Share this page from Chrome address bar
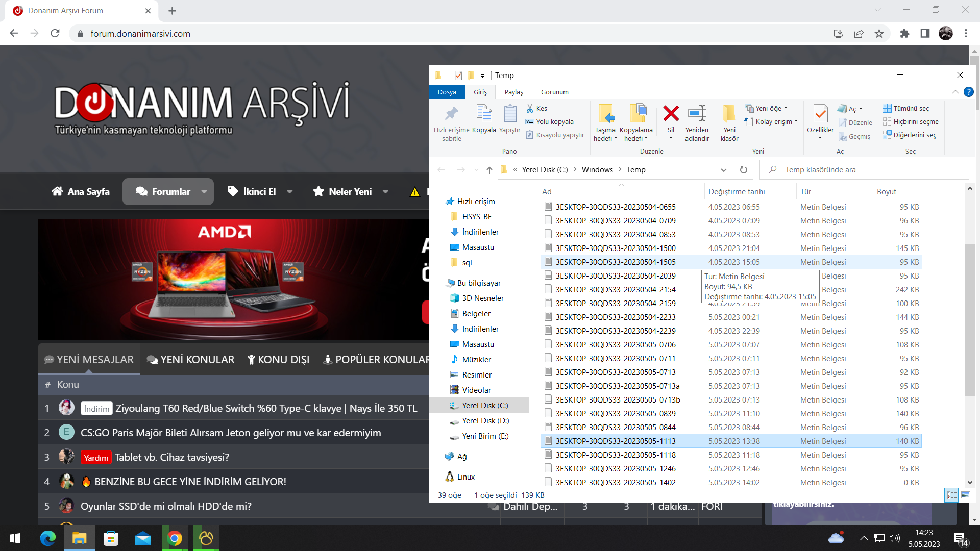 [859, 33]
